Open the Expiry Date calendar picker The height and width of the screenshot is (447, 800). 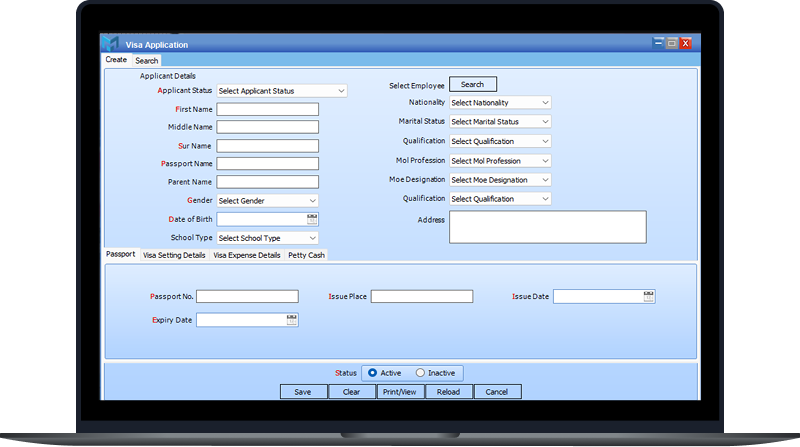click(x=291, y=320)
